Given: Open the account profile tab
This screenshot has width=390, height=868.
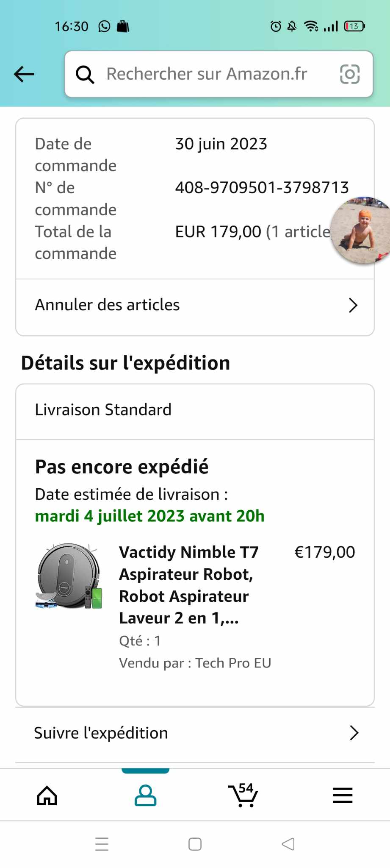Looking at the screenshot, I should [145, 796].
